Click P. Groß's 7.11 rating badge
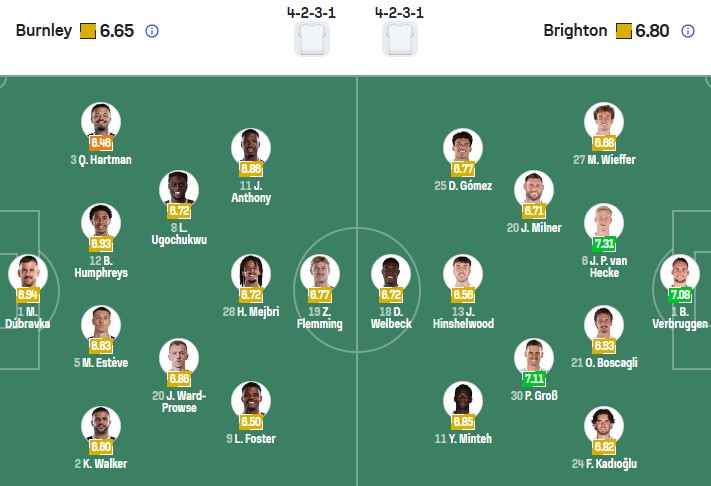The image size is (711, 486). tap(533, 379)
